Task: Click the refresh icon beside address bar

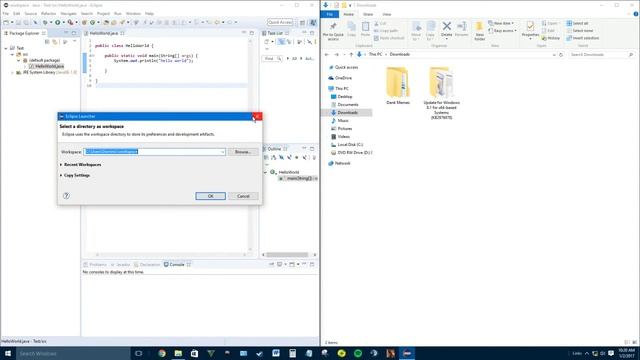Action: (561, 54)
